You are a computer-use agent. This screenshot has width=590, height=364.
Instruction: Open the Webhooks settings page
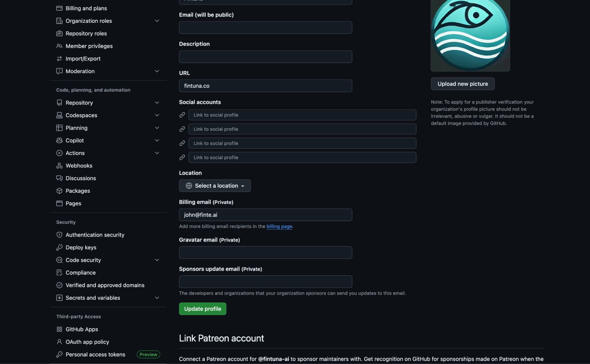click(x=79, y=165)
